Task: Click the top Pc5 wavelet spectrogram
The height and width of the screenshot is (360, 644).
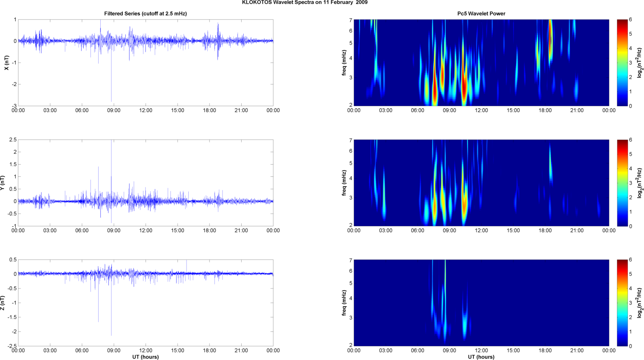Action: coord(481,63)
